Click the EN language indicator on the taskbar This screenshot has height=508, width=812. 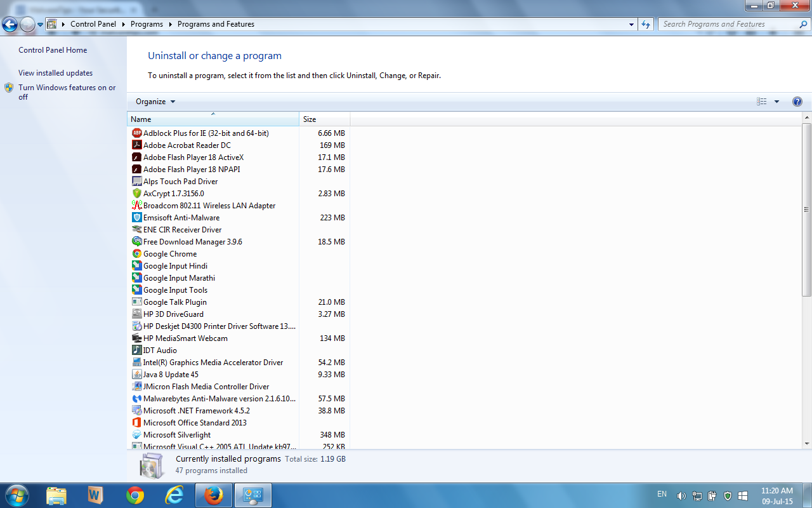(662, 494)
